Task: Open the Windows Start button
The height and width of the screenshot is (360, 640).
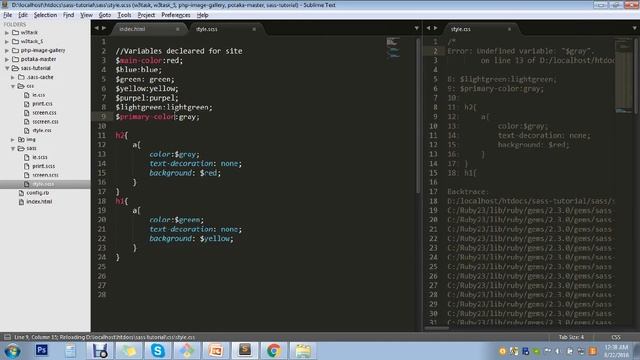Action: click(12, 351)
